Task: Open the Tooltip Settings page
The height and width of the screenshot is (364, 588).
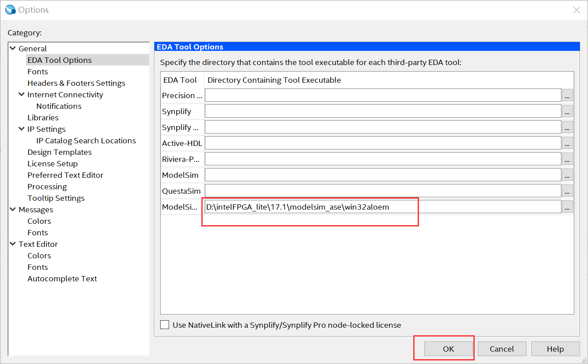Action: tap(56, 198)
